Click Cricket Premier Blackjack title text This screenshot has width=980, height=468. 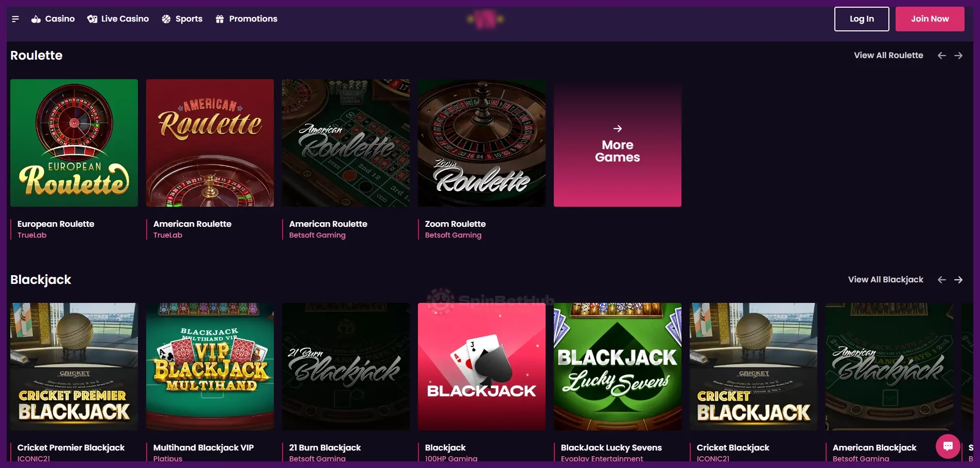click(x=71, y=447)
